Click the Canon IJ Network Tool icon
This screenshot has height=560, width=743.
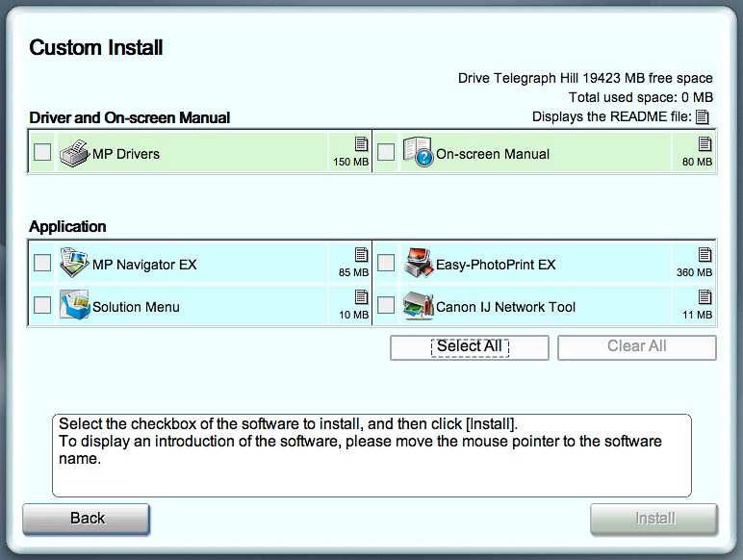418,307
